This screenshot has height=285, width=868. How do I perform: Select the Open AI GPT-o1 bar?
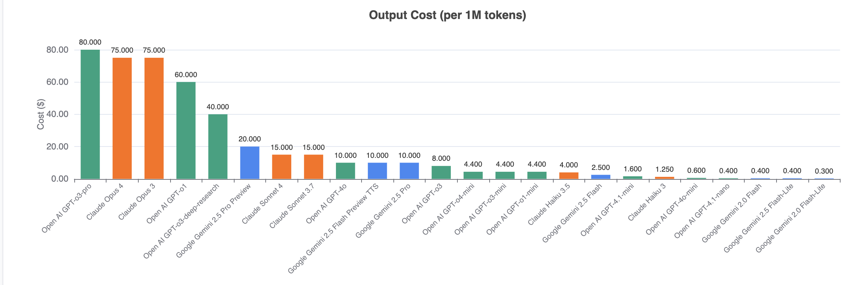(186, 130)
